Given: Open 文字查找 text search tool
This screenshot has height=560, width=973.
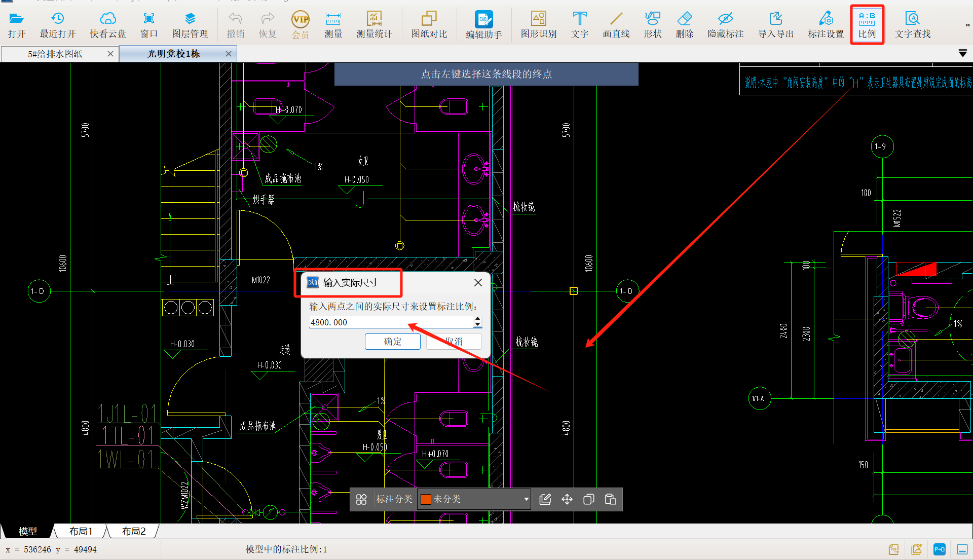Looking at the screenshot, I should coord(912,24).
